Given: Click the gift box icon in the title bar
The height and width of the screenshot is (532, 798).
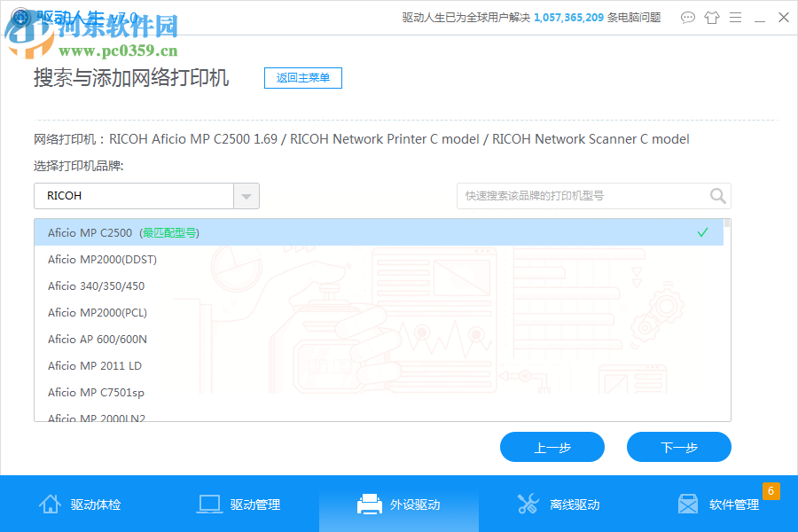Looking at the screenshot, I should 712,17.
